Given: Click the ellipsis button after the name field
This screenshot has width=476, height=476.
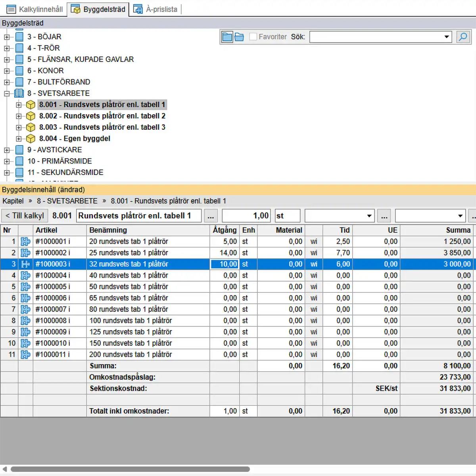Looking at the screenshot, I should [211, 216].
